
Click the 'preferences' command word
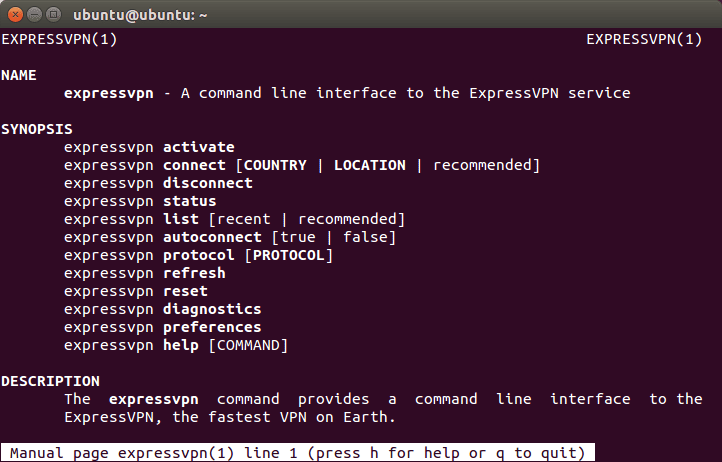click(x=212, y=327)
